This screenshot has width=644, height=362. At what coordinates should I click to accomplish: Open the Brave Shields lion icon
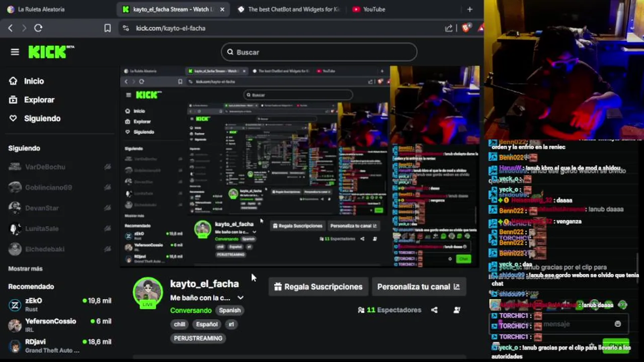[x=466, y=28]
